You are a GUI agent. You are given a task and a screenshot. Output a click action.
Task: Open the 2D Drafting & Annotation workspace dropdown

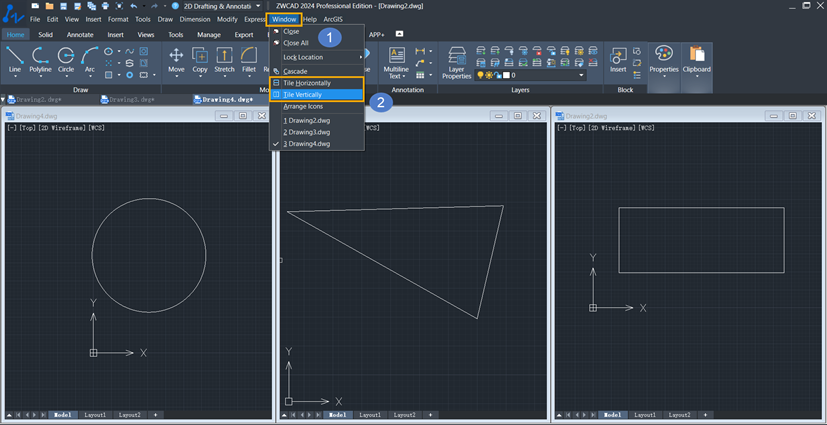(x=222, y=6)
